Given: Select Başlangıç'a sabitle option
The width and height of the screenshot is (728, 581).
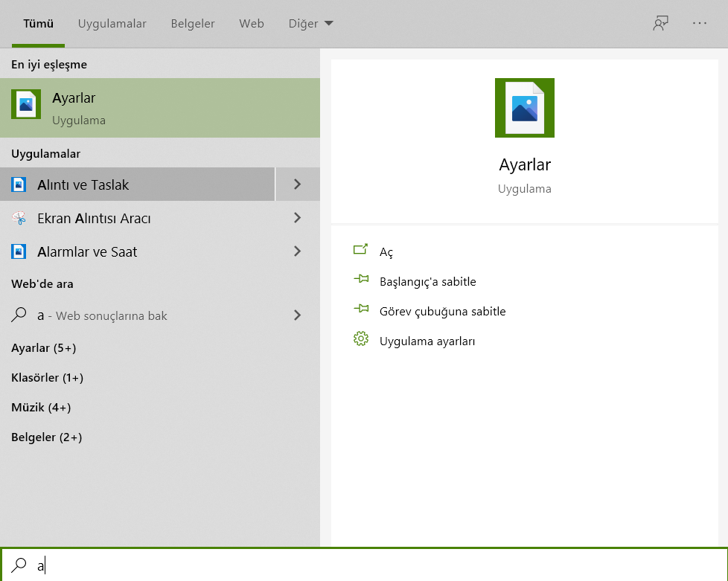Looking at the screenshot, I should [427, 282].
